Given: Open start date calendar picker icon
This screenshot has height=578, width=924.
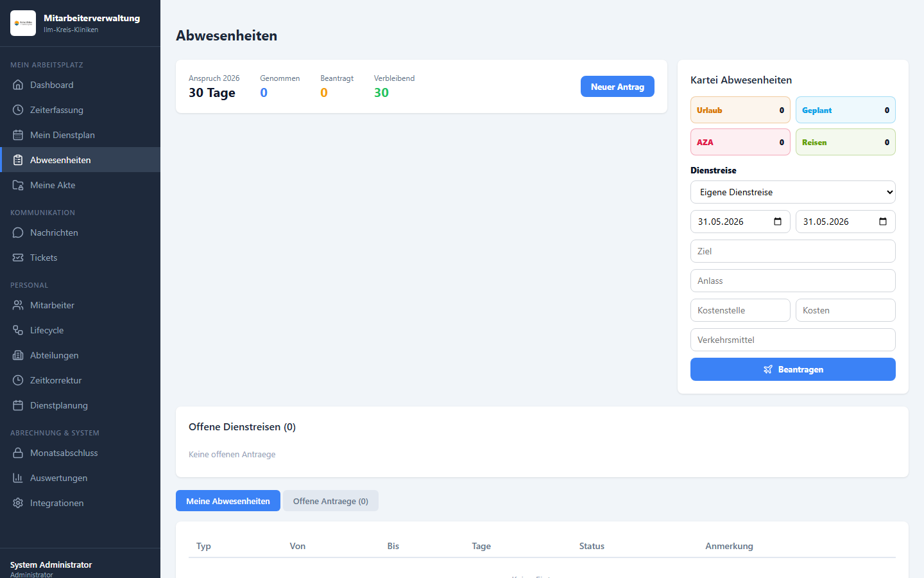Looking at the screenshot, I should click(778, 222).
